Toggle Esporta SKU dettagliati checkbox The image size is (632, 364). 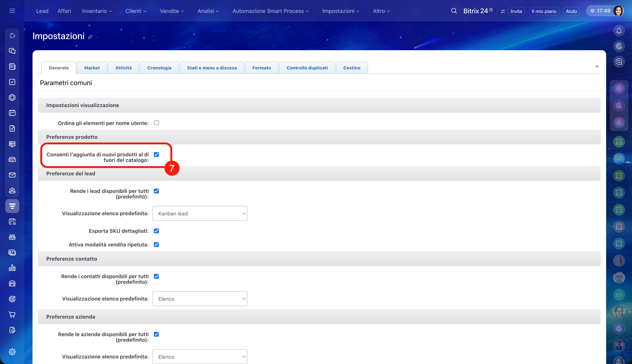pyautogui.click(x=156, y=231)
